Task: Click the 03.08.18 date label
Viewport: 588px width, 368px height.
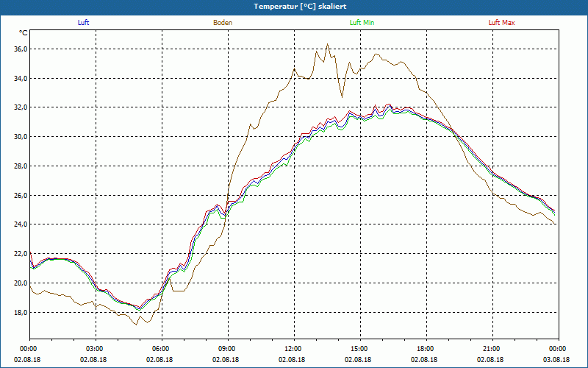Action: (557, 360)
